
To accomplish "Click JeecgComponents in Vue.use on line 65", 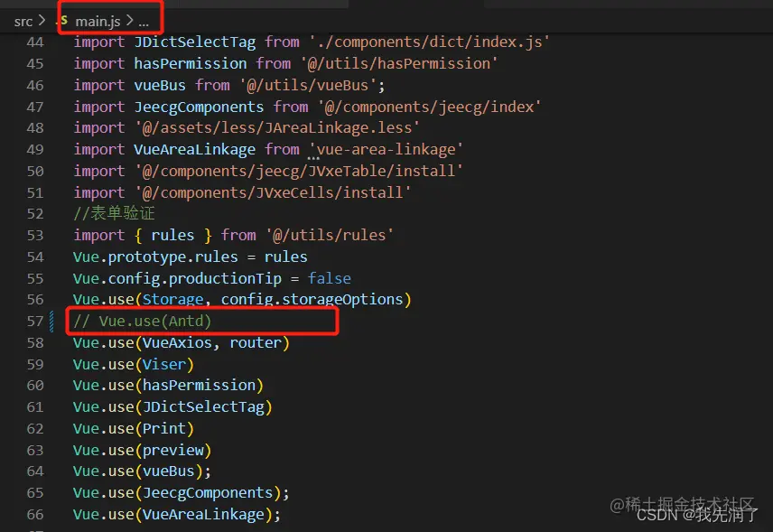I will tap(208, 493).
